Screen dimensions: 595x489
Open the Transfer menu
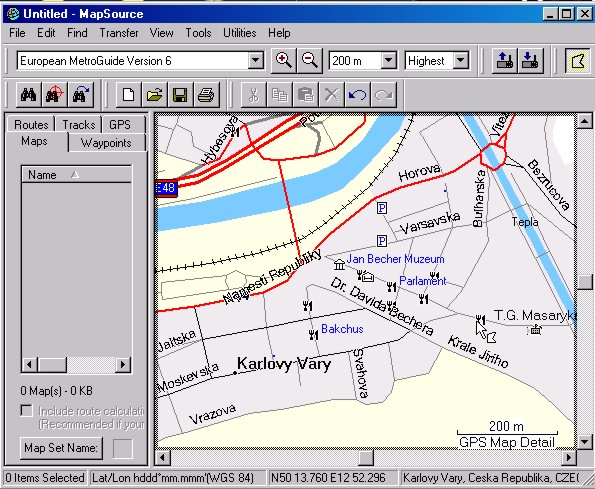[119, 33]
